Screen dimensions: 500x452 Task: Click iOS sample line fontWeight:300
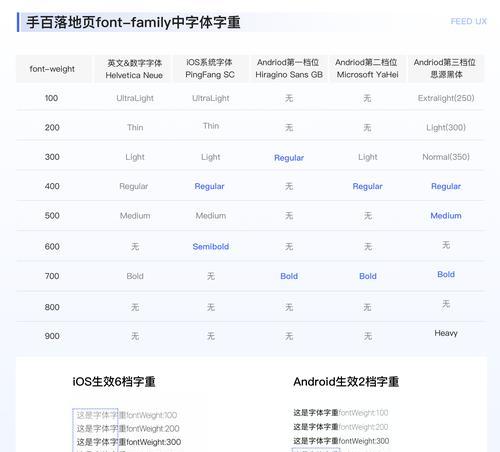point(129,442)
